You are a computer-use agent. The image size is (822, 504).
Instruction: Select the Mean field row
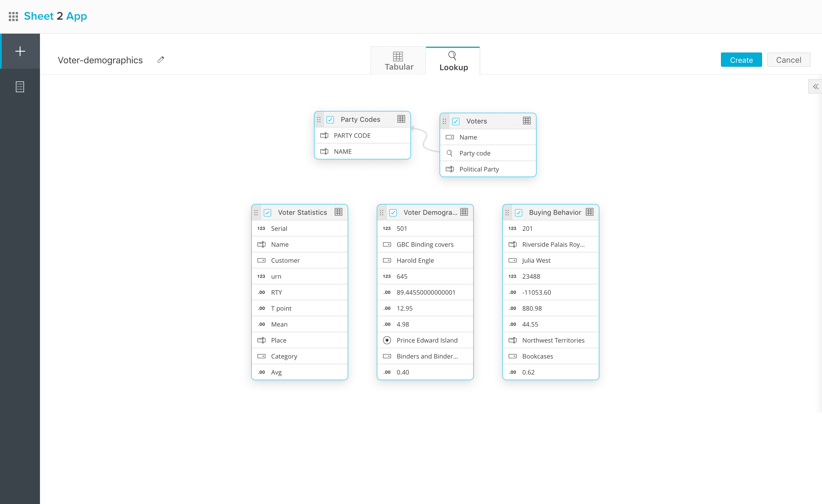point(300,324)
